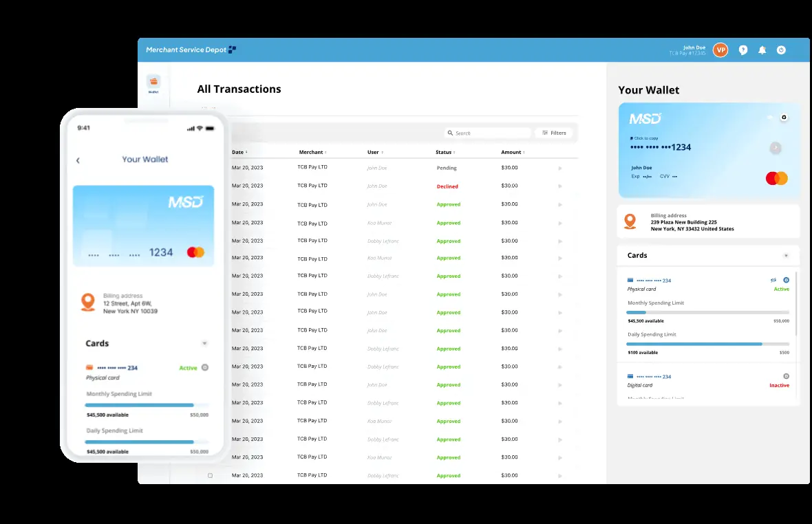
Task: Sort transactions by Status column
Action: click(x=445, y=152)
